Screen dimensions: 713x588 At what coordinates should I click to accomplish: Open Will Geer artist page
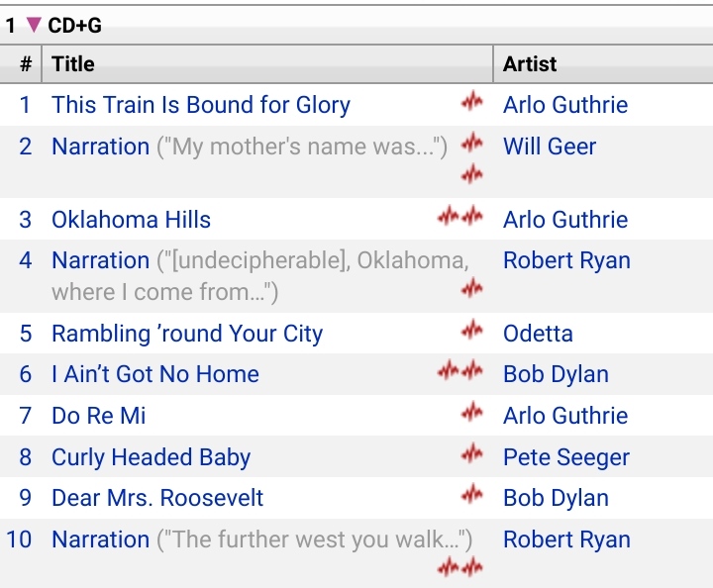[x=550, y=147]
